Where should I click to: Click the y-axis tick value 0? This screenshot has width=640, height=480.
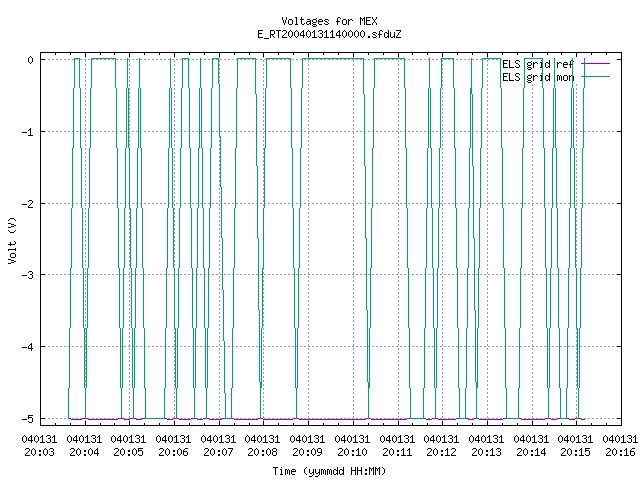click(x=31, y=60)
